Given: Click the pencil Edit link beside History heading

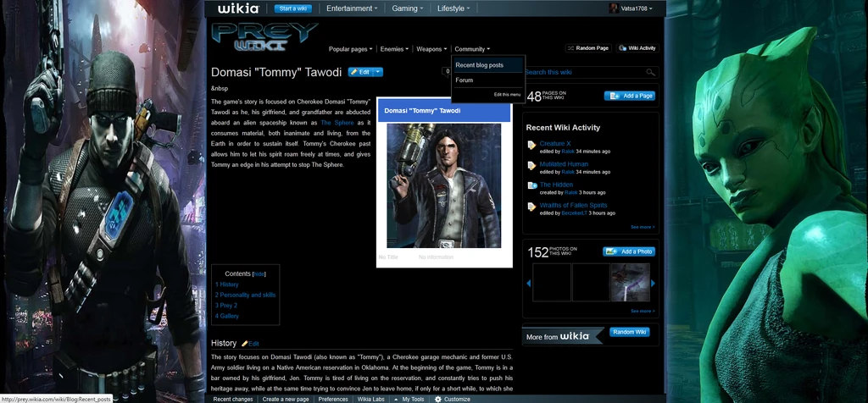Looking at the screenshot, I should (251, 344).
